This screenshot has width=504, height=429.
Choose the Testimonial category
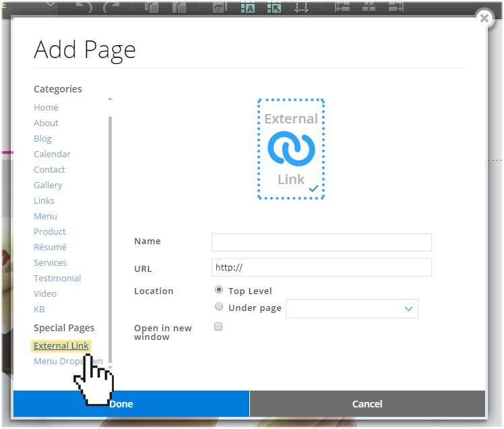click(57, 278)
